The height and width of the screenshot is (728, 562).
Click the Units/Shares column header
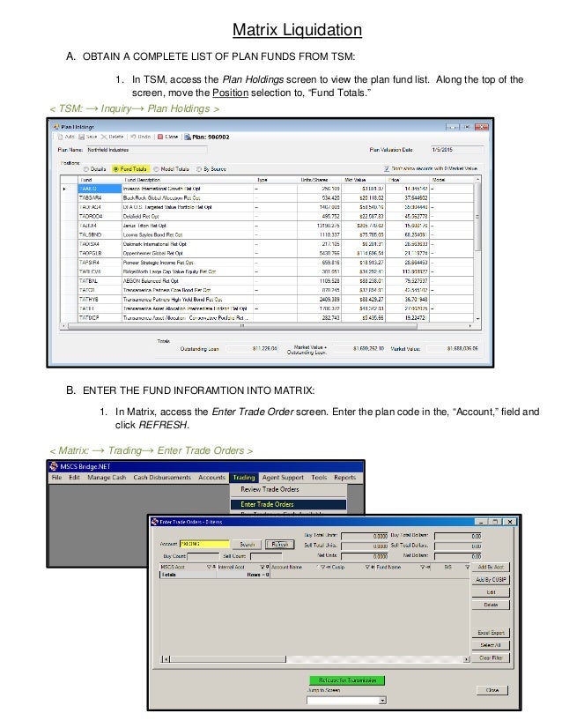(x=319, y=180)
